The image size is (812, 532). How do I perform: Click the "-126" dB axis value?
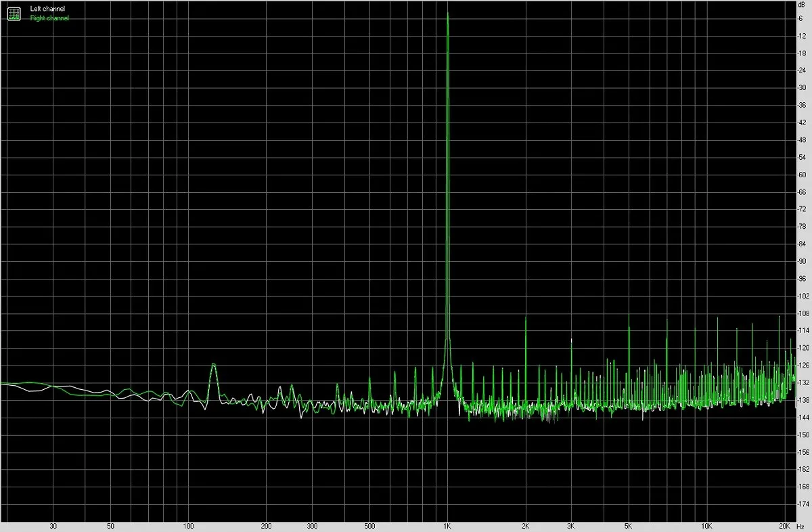(803, 365)
